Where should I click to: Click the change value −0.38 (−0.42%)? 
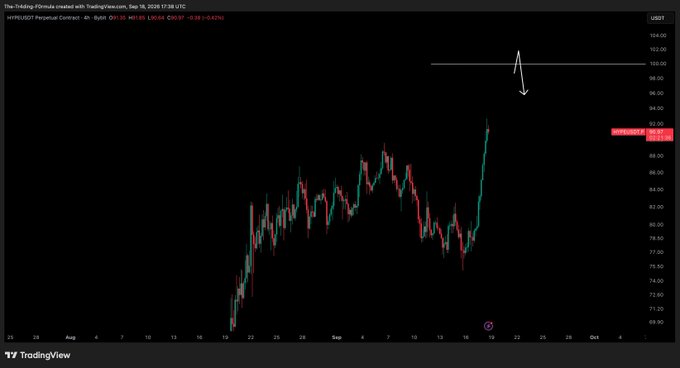[206, 18]
